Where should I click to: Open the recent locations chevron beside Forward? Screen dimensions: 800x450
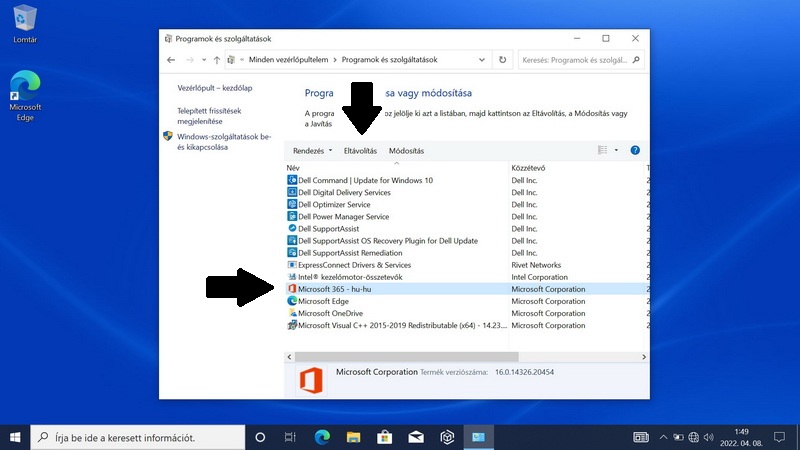pos(204,60)
